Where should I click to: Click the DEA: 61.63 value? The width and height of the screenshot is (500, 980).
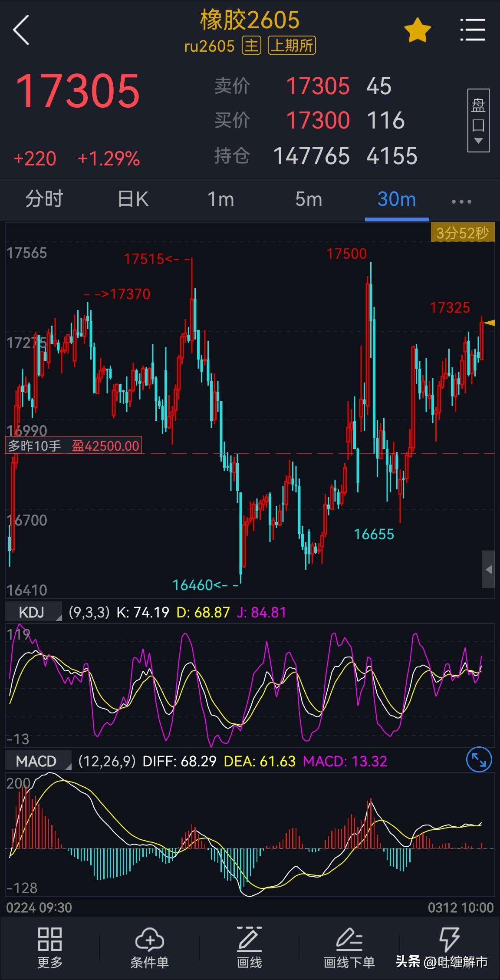pos(260,761)
